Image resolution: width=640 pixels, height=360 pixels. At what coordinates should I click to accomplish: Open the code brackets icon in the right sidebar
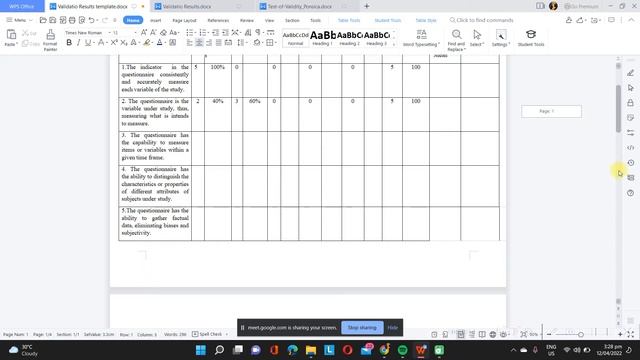(x=631, y=147)
